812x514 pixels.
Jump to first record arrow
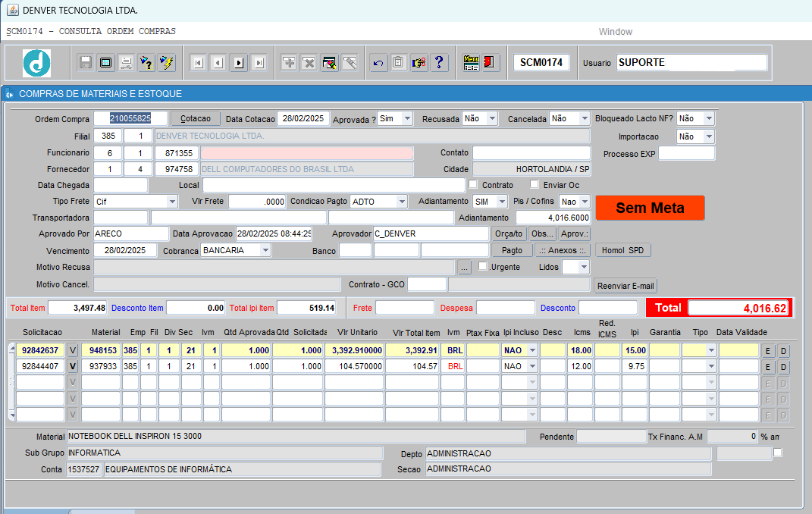pos(198,63)
